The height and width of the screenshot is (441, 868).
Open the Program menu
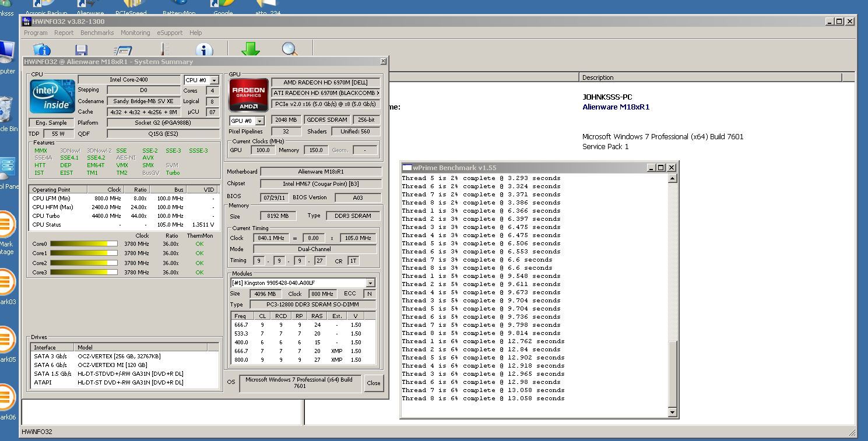[x=36, y=33]
